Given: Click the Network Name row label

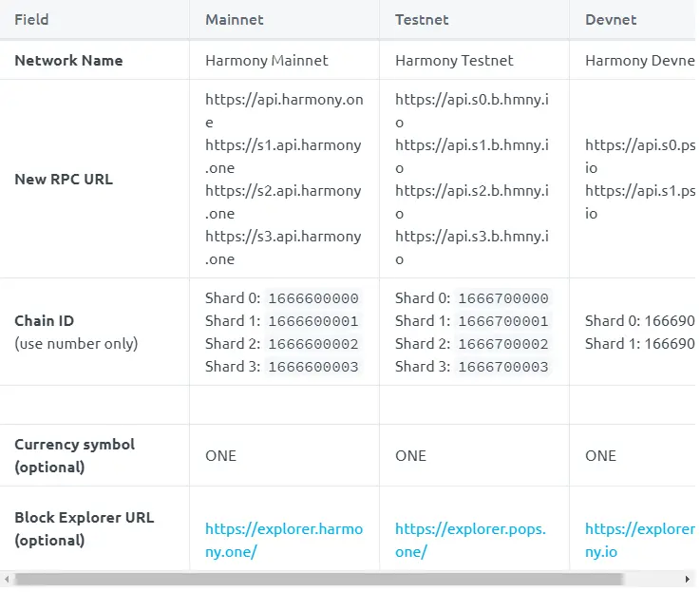Looking at the screenshot, I should [68, 60].
